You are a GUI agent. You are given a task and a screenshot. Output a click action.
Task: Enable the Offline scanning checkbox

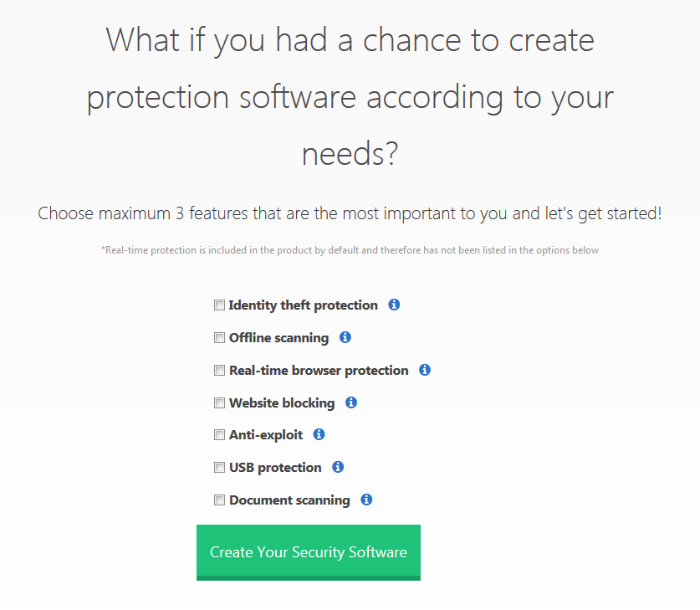(219, 337)
